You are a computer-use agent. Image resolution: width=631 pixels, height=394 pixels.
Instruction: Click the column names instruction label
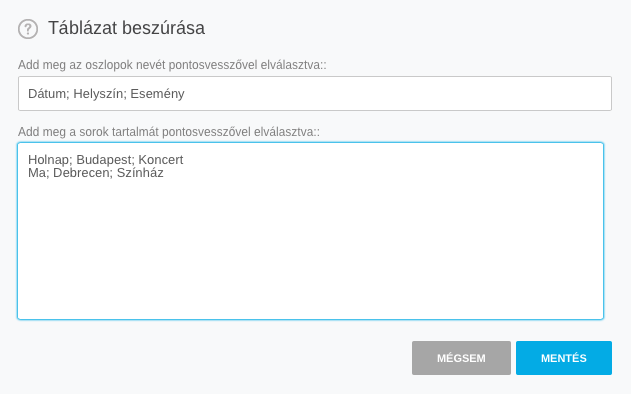(x=172, y=64)
